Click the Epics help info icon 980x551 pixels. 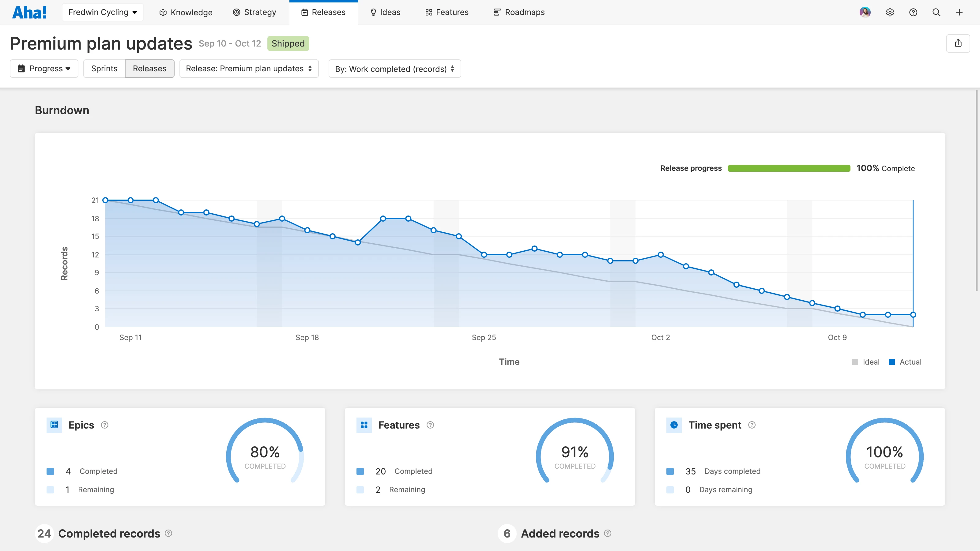[x=105, y=425]
